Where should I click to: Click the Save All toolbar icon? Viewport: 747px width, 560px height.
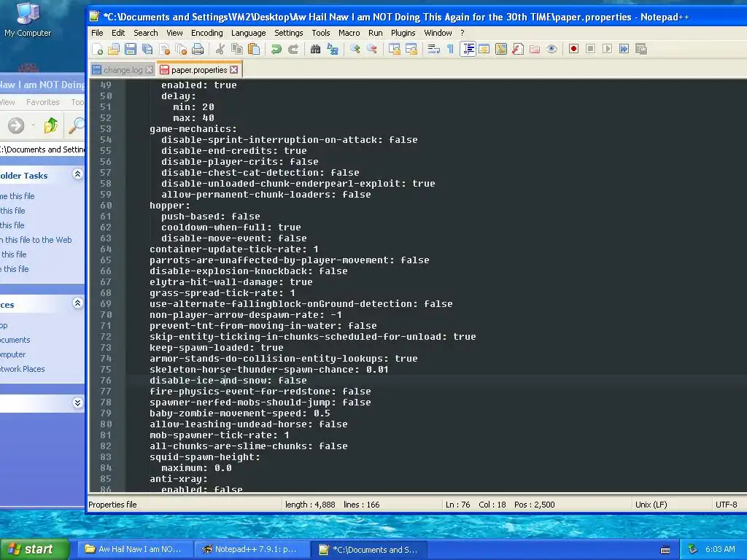[147, 49]
